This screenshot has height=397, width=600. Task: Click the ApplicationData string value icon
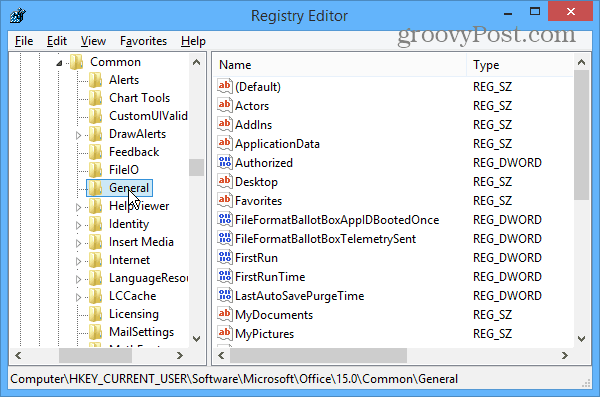pos(225,143)
